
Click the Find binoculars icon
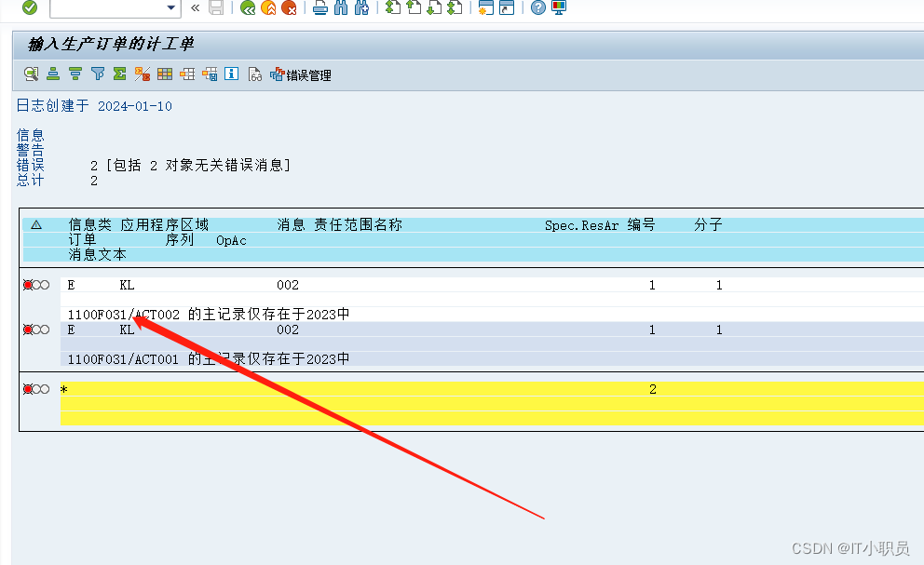tap(341, 7)
